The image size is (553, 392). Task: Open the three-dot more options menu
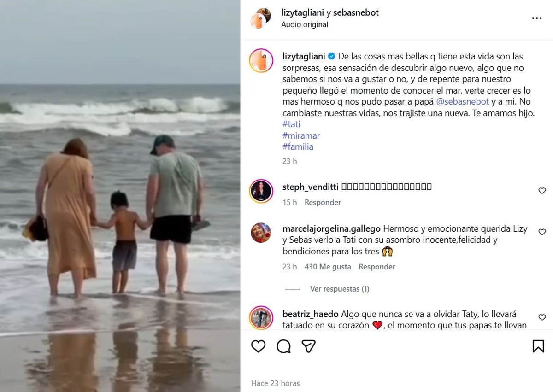[x=536, y=18]
